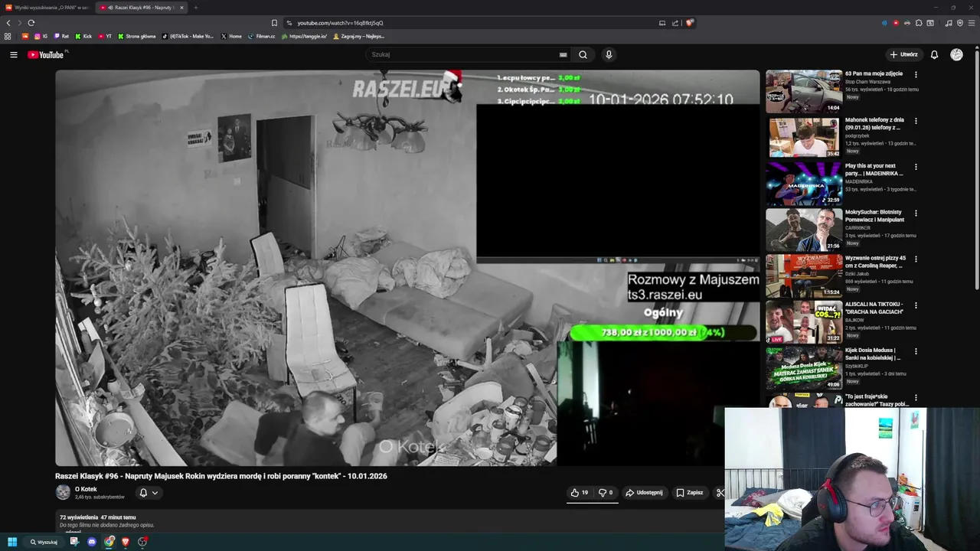The image size is (980, 551).
Task: Click the '72 wyświetlenia 47 minut temu' text
Action: 98,517
